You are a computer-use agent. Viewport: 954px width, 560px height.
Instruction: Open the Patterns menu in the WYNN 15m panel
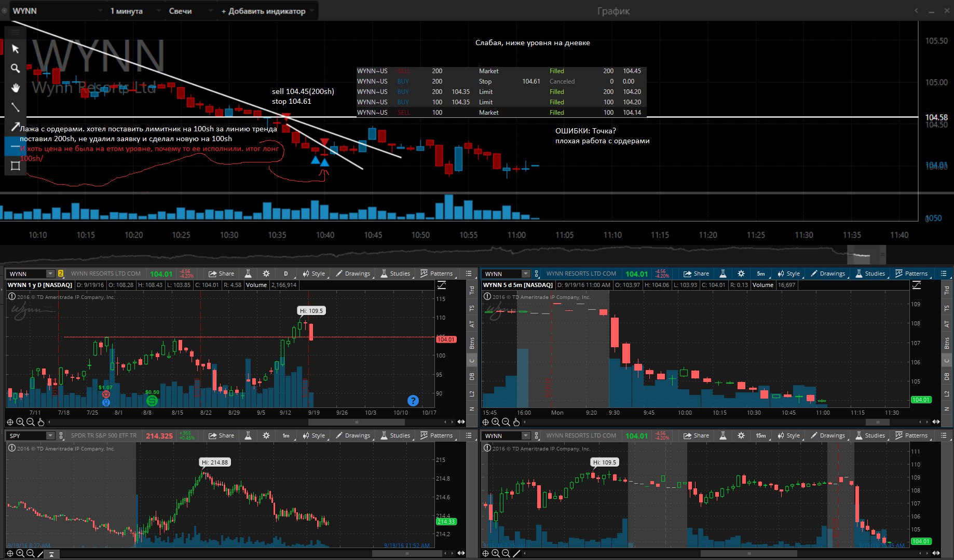(911, 435)
